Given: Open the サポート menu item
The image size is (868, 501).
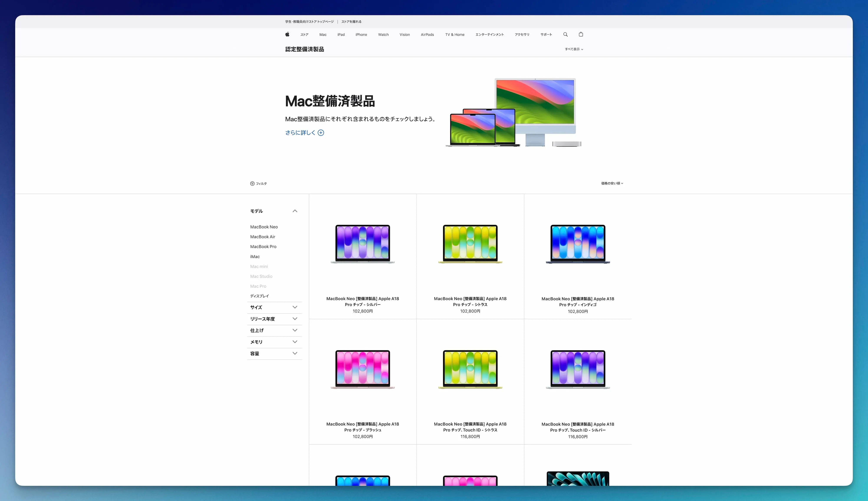Looking at the screenshot, I should tap(546, 34).
